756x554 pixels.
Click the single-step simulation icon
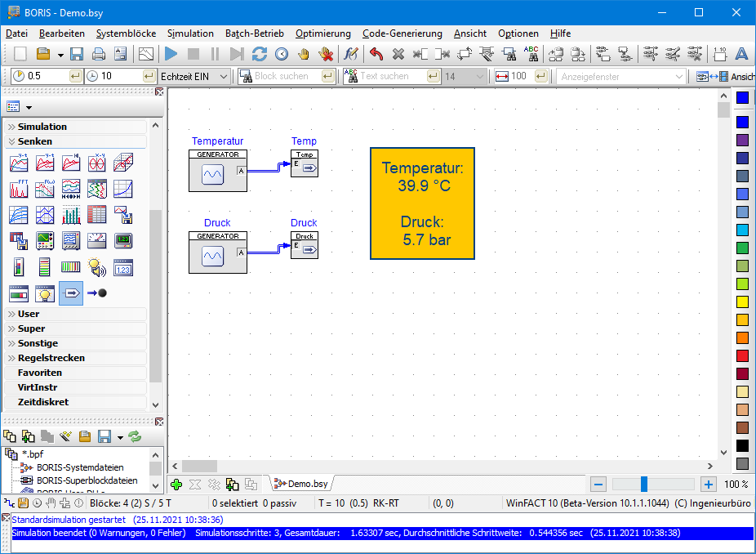(x=237, y=54)
